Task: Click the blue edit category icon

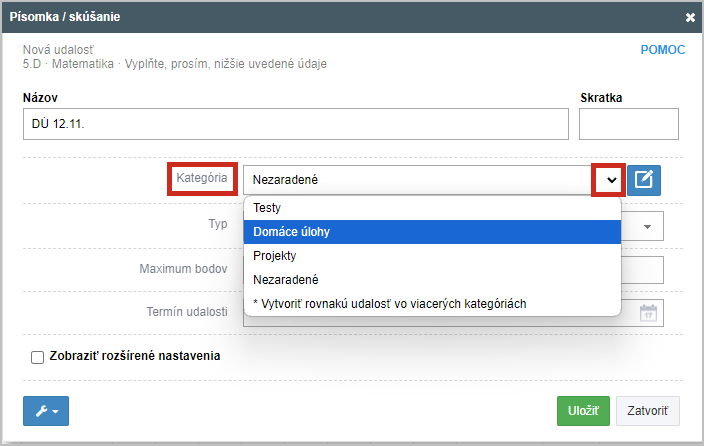Action: coord(643,180)
